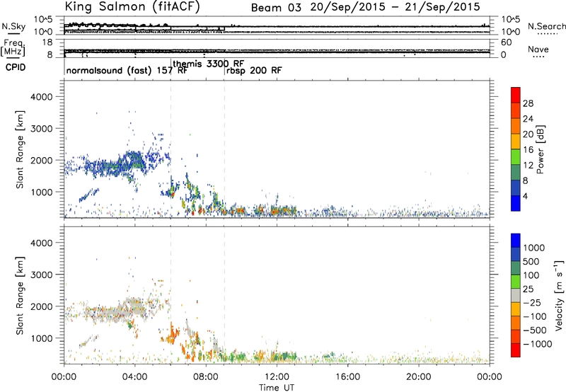Click the 'Slant Range [km]' label of power panel
Screen dimensions: 566x392
pyautogui.click(x=20, y=149)
